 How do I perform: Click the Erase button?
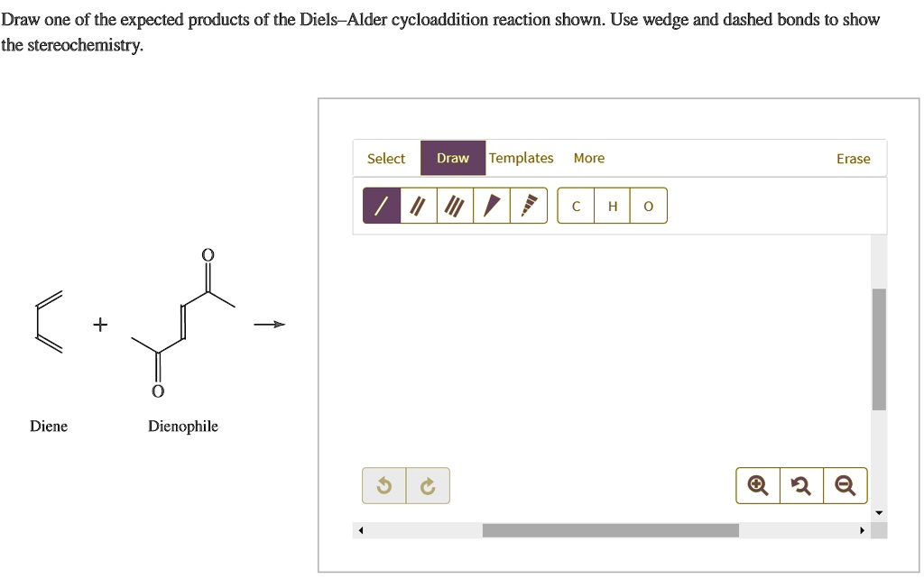coord(854,159)
